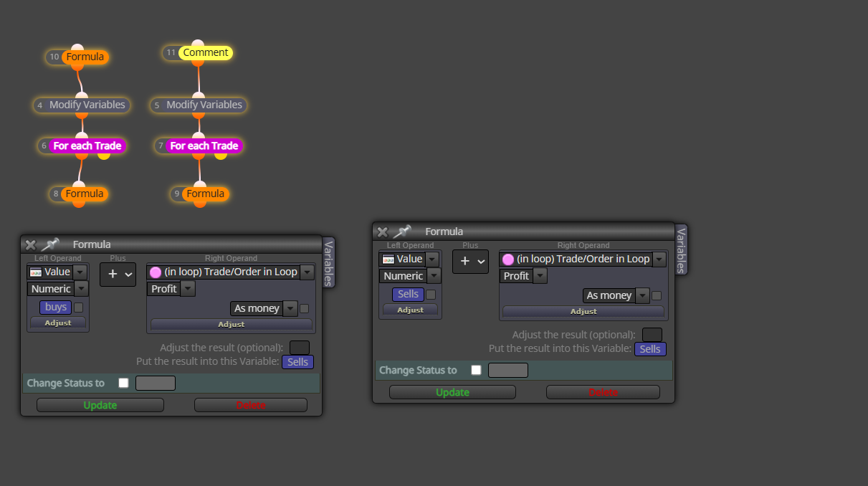Open As money dropdown in right panel
This screenshot has width=868, height=486.
coord(643,295)
